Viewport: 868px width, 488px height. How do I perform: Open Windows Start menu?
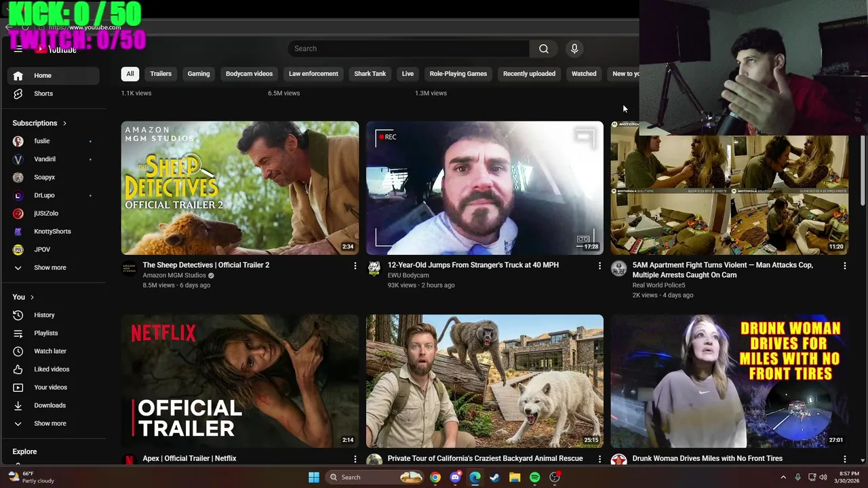pos(314,477)
